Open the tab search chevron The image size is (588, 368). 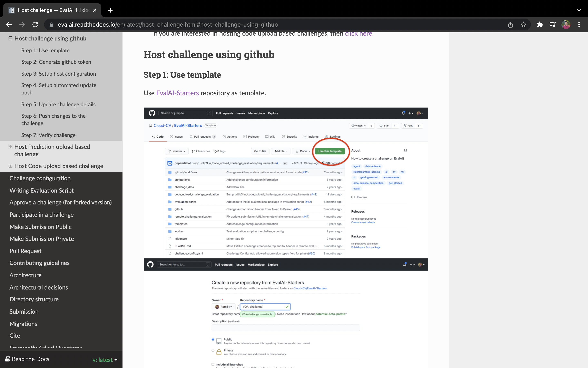coord(579,10)
